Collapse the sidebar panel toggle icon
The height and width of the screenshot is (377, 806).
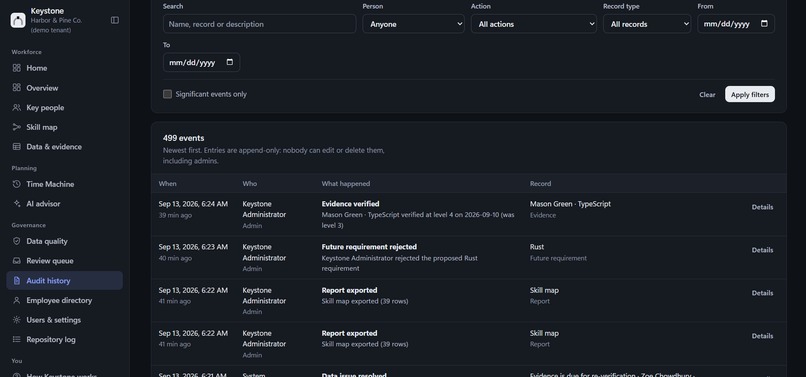pos(115,20)
